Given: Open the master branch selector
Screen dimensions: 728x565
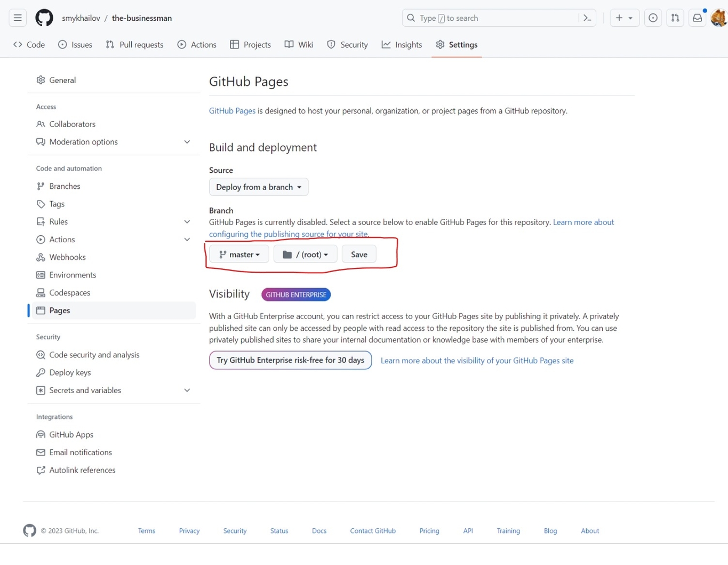Looking at the screenshot, I should [239, 254].
